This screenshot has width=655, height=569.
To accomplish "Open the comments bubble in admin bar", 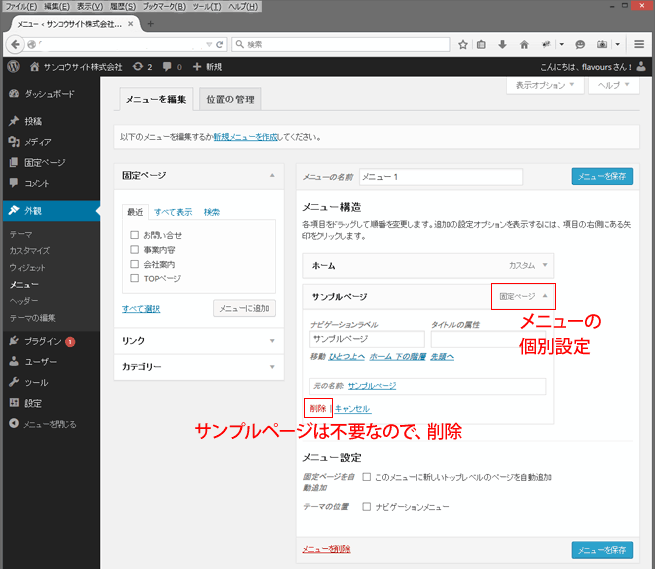I will tap(172, 67).
